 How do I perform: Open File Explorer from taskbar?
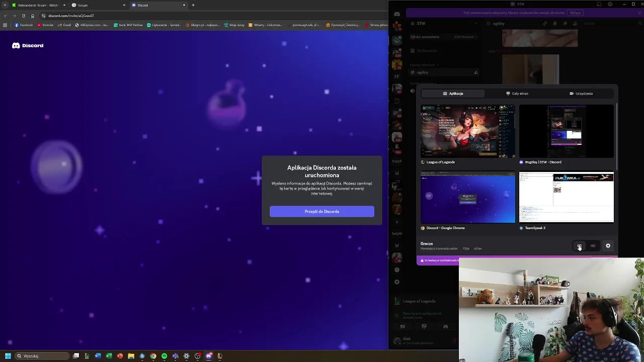[x=131, y=356]
